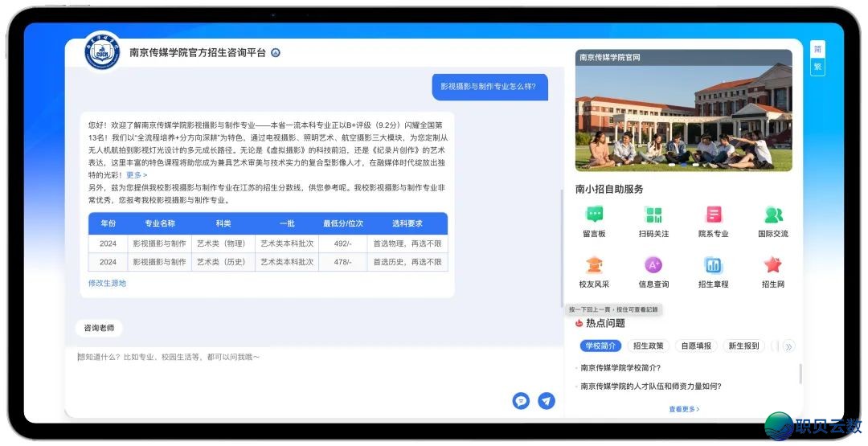The height and width of the screenshot is (446, 868).
Task: Click the 年份 column header
Action: (x=108, y=223)
